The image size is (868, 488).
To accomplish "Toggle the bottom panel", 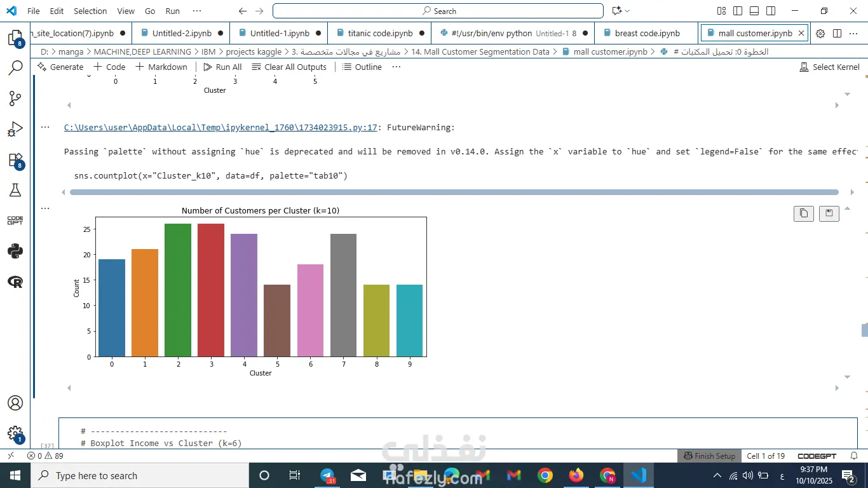I will [x=754, y=11].
